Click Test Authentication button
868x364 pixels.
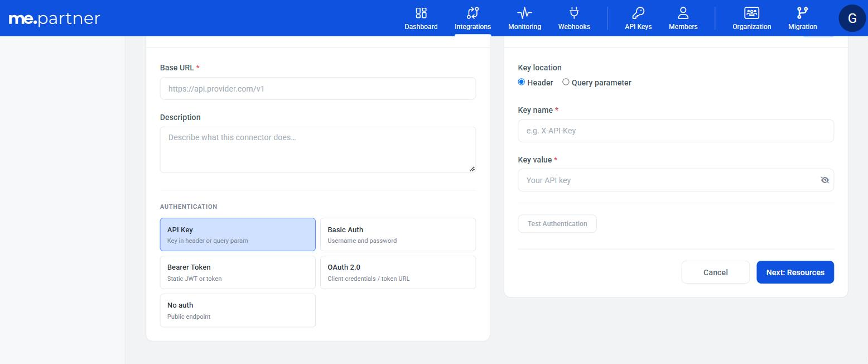click(x=557, y=224)
